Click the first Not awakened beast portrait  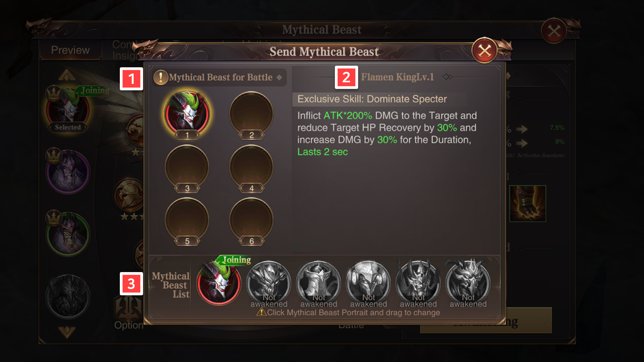tap(269, 283)
